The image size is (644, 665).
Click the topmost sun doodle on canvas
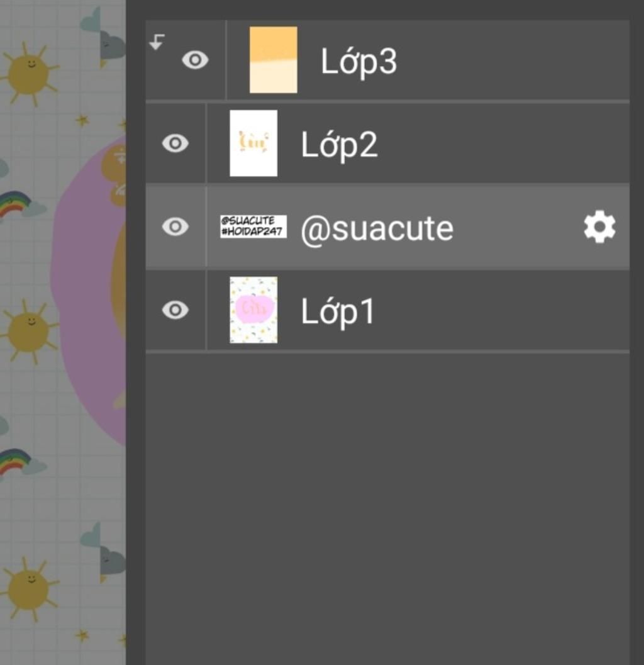coord(28,73)
